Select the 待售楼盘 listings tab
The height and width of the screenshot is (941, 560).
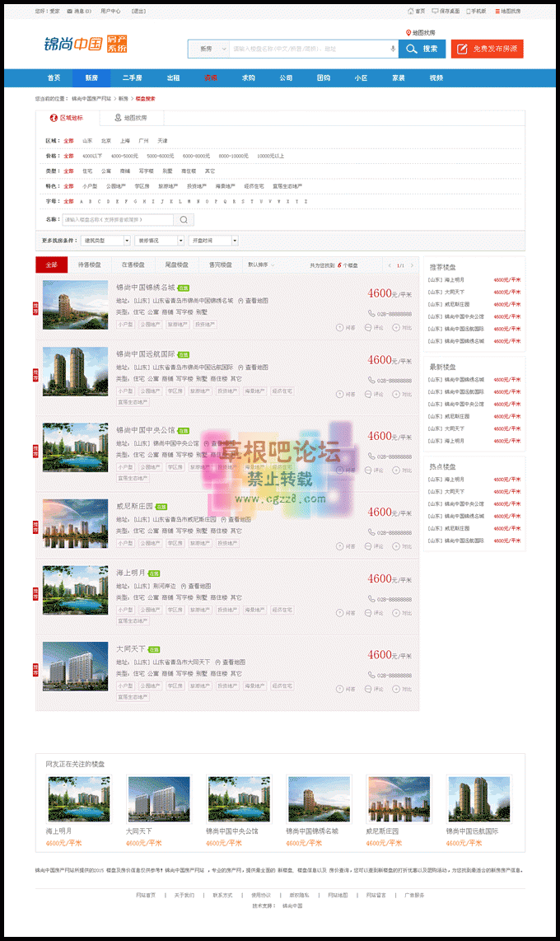click(x=89, y=265)
